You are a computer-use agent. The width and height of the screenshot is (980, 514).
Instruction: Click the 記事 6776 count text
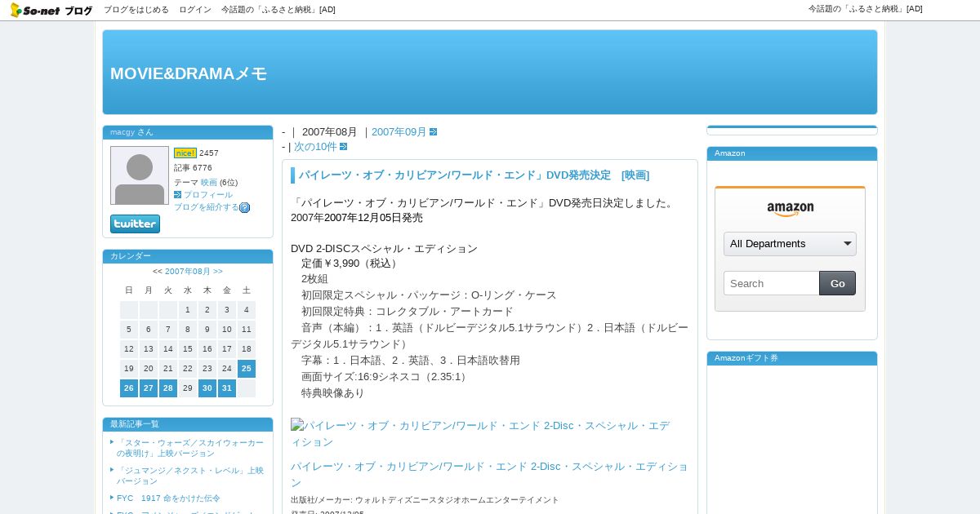click(x=193, y=168)
